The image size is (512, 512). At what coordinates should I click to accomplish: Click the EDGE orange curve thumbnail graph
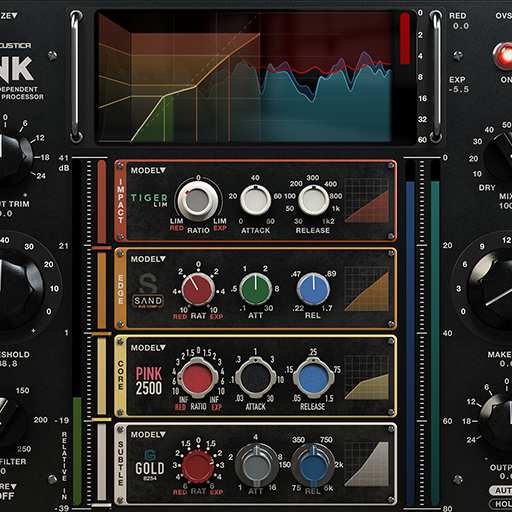click(x=367, y=289)
